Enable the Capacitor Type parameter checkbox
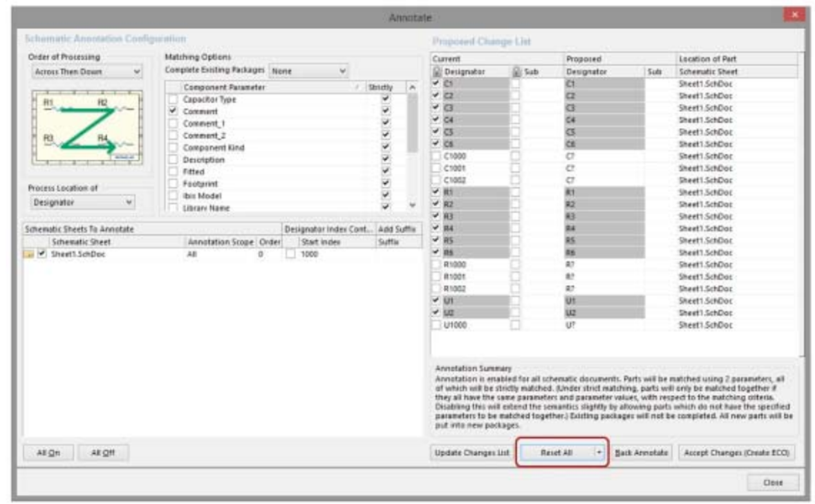Screen dimensions: 815x504 [172, 99]
